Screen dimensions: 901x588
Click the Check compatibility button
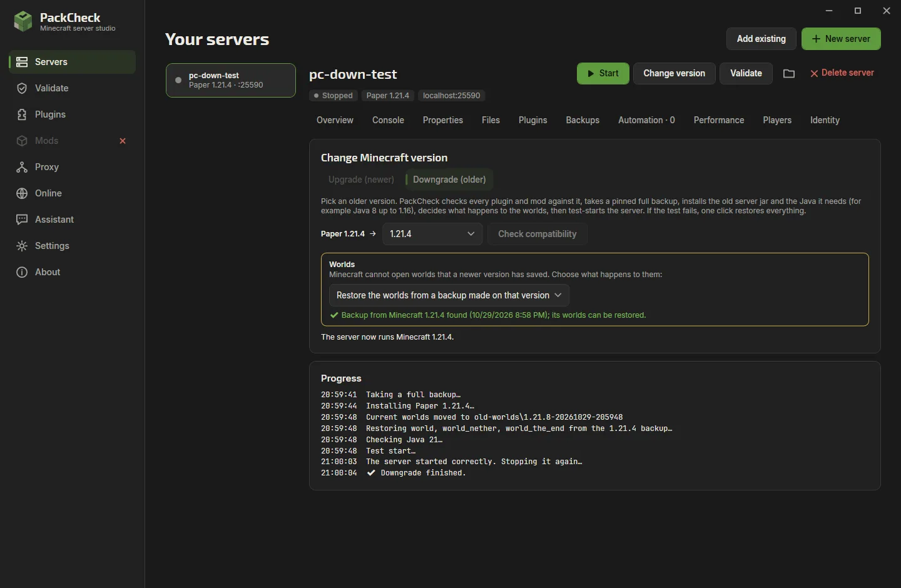tap(537, 234)
